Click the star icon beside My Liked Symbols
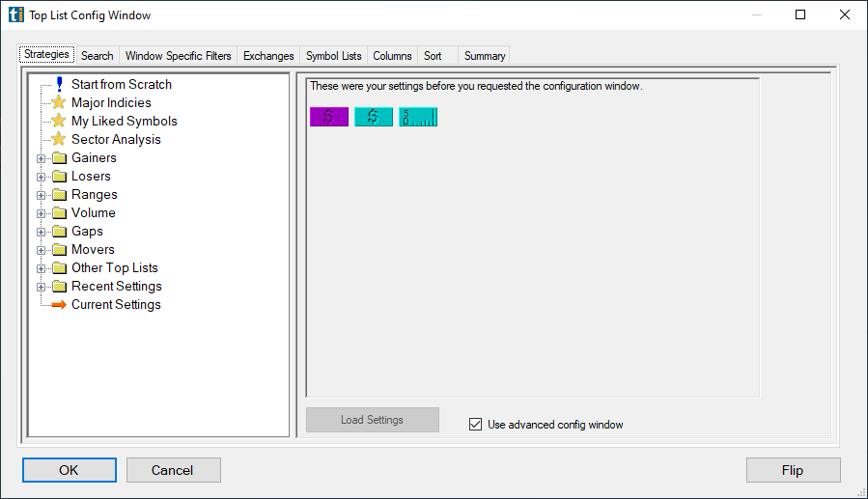 (x=59, y=121)
